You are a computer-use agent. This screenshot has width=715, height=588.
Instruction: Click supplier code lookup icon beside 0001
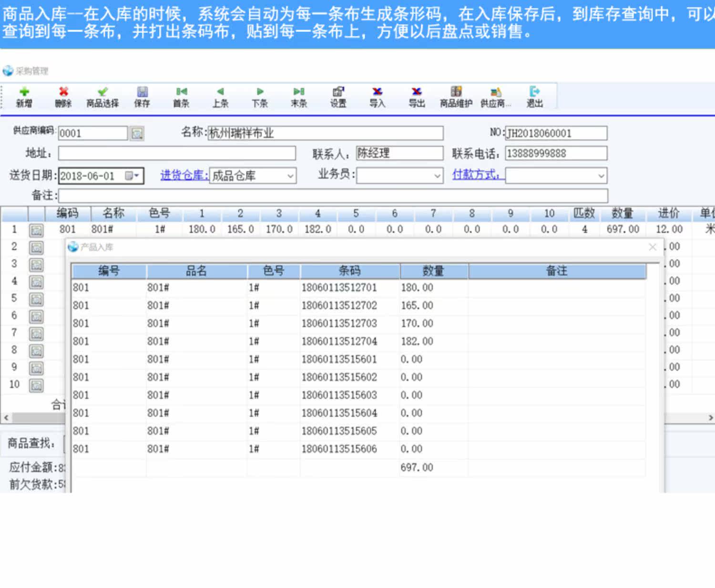click(137, 134)
